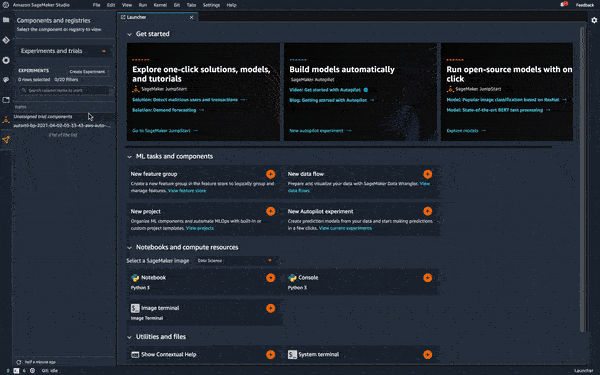This screenshot has height=375, width=600.
Task: Open the File menu
Action: (x=96, y=5)
